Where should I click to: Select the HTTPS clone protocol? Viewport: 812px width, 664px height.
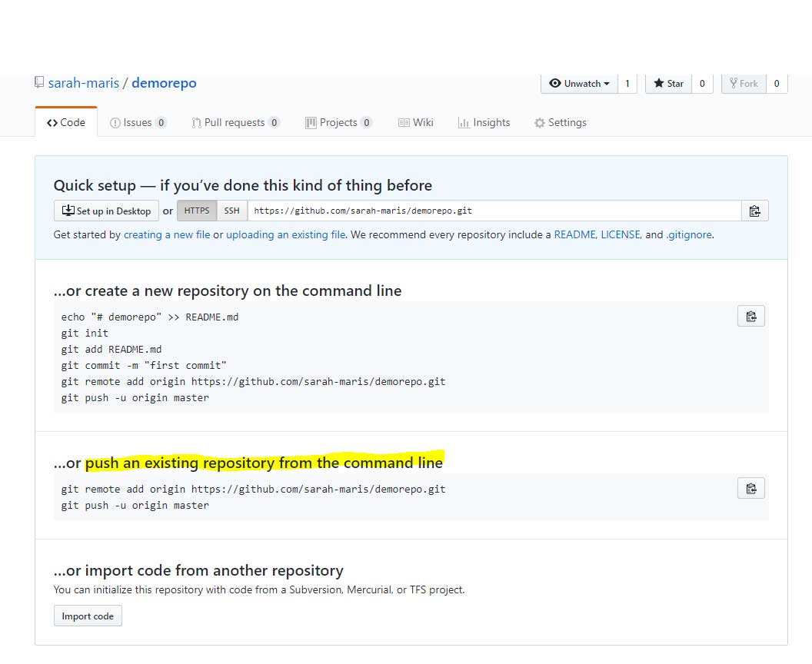click(197, 211)
